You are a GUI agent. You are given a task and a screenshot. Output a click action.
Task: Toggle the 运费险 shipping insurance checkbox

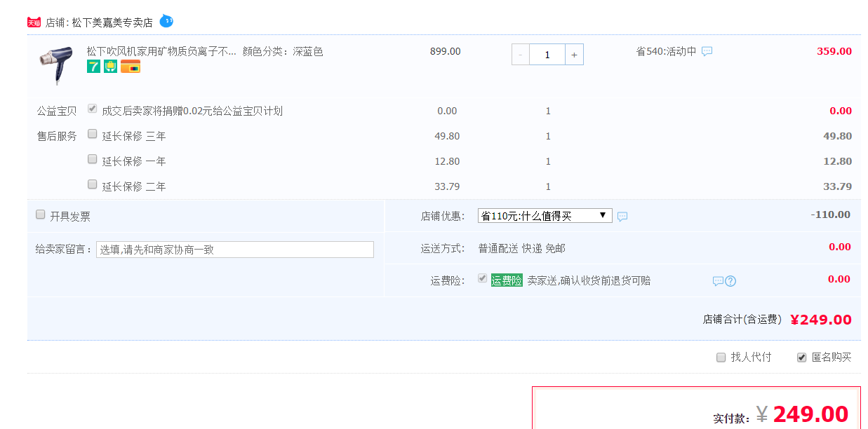(x=482, y=278)
